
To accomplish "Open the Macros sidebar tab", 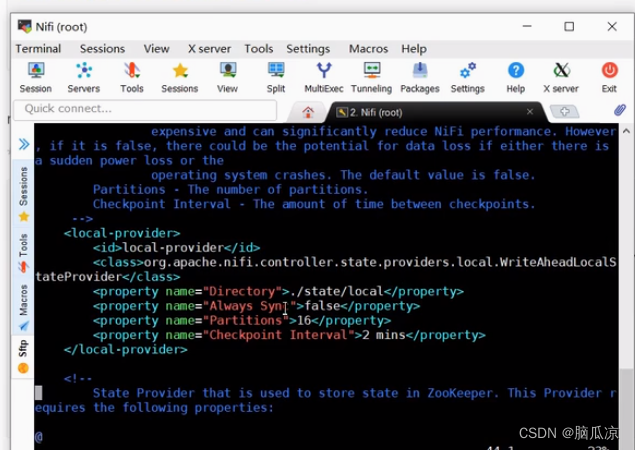I will tap(23, 307).
